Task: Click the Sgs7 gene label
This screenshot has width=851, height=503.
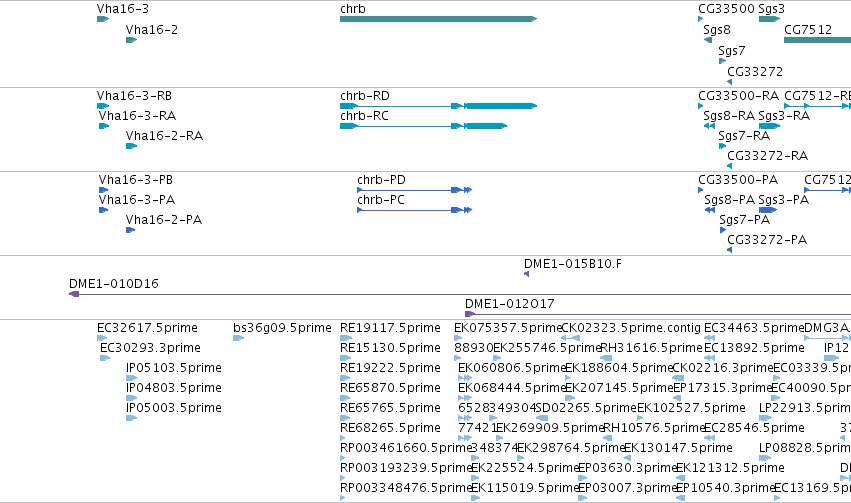Action: click(732, 51)
